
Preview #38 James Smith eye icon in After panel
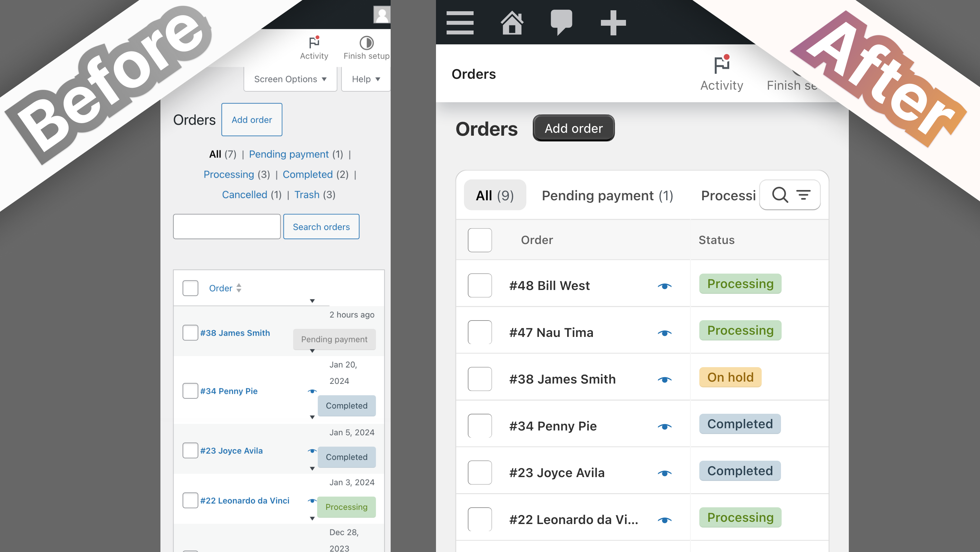(x=665, y=379)
